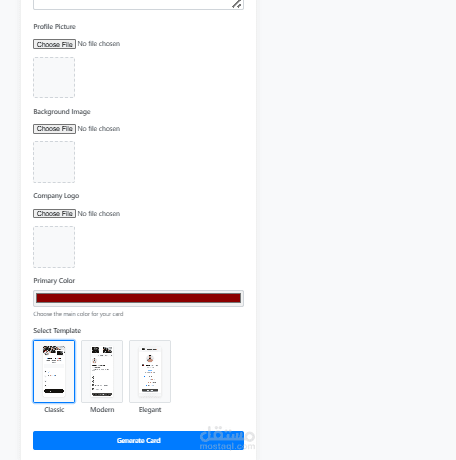This screenshot has width=456, height=460.
Task: Click the Elegant template label
Action: (150, 410)
